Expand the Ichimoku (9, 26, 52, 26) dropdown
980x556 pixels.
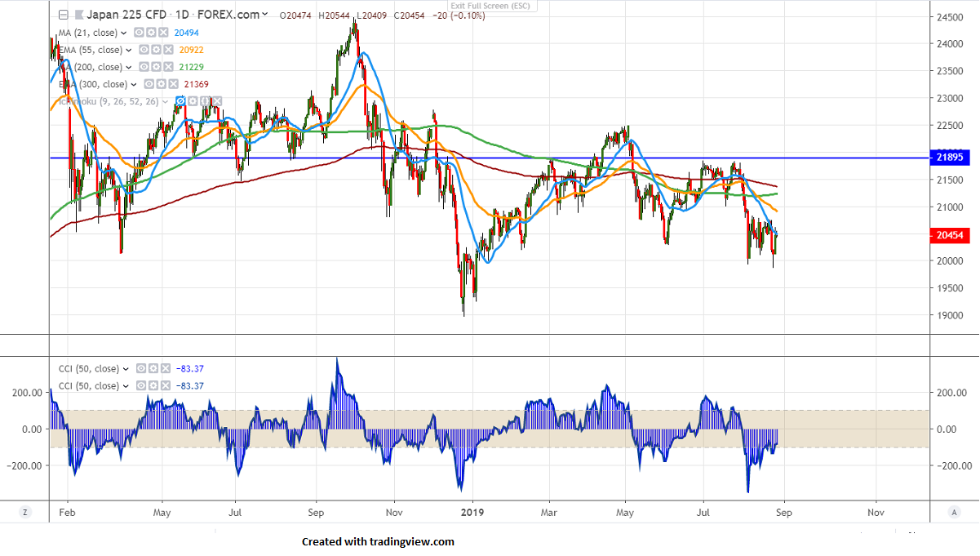point(165,102)
